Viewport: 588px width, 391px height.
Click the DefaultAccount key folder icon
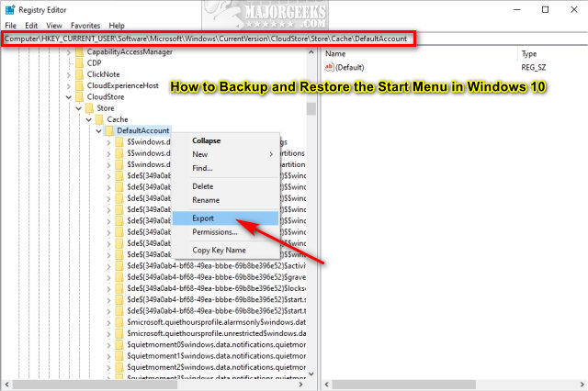point(109,130)
